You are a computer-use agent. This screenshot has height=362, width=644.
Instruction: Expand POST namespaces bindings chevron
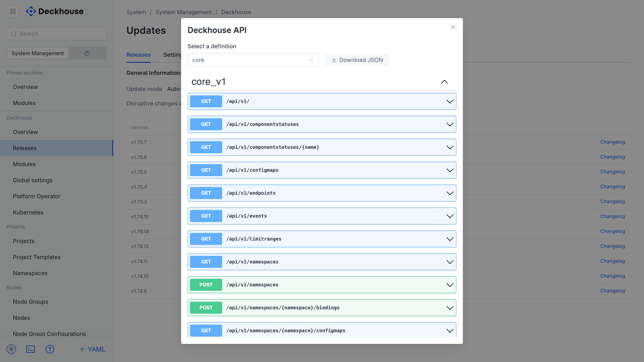point(450,308)
